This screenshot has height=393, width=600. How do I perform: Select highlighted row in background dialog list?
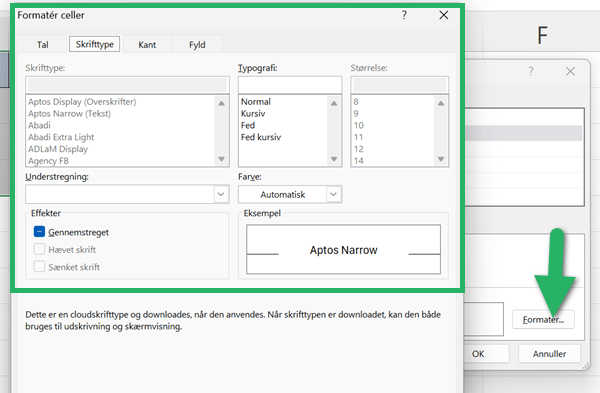(523, 133)
